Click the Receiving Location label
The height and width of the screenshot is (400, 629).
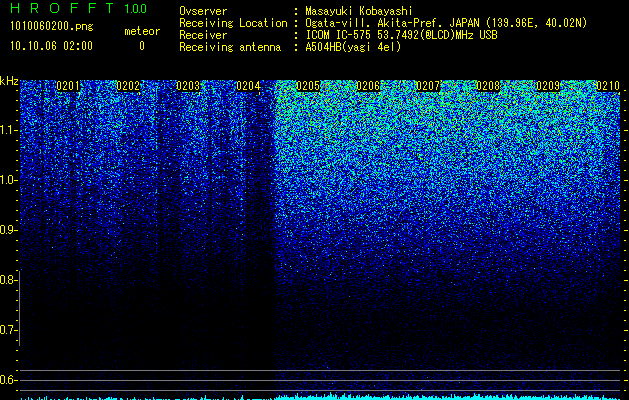point(233,23)
